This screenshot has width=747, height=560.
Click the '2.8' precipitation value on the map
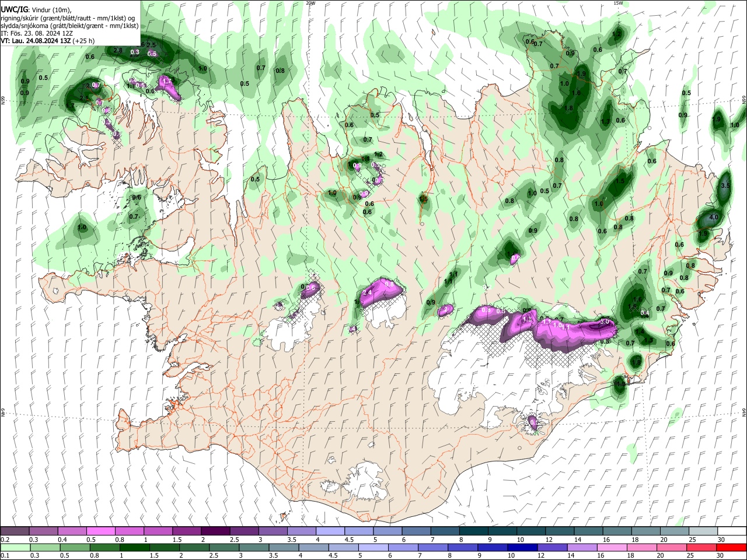(118, 51)
